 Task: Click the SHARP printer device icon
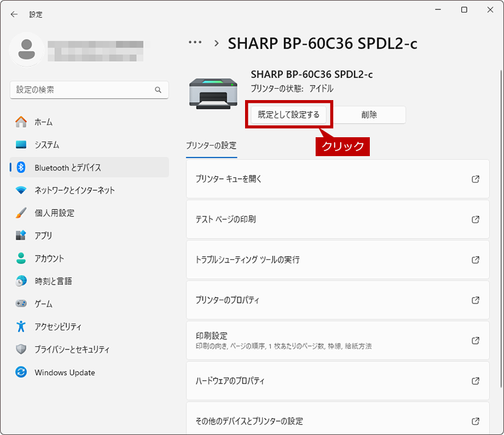pyautogui.click(x=214, y=92)
